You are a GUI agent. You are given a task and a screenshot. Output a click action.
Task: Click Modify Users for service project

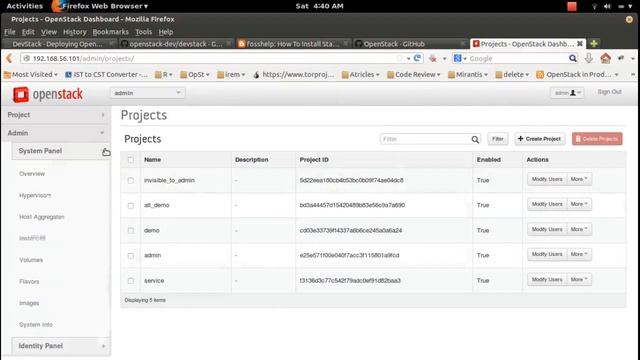click(x=547, y=280)
